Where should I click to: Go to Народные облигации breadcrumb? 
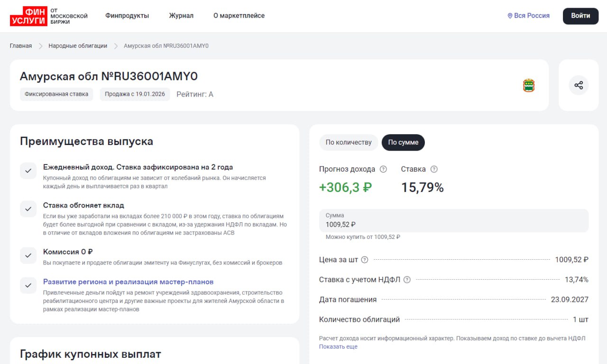[x=78, y=46]
